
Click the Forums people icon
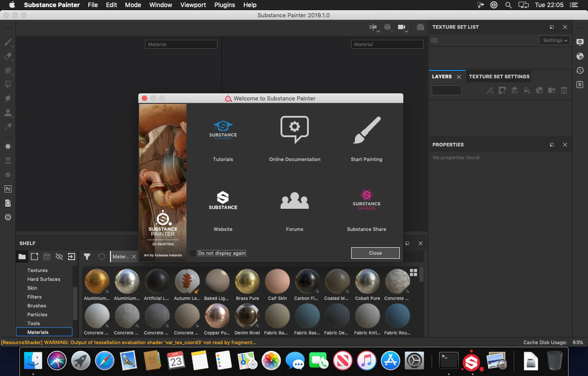[x=295, y=201]
